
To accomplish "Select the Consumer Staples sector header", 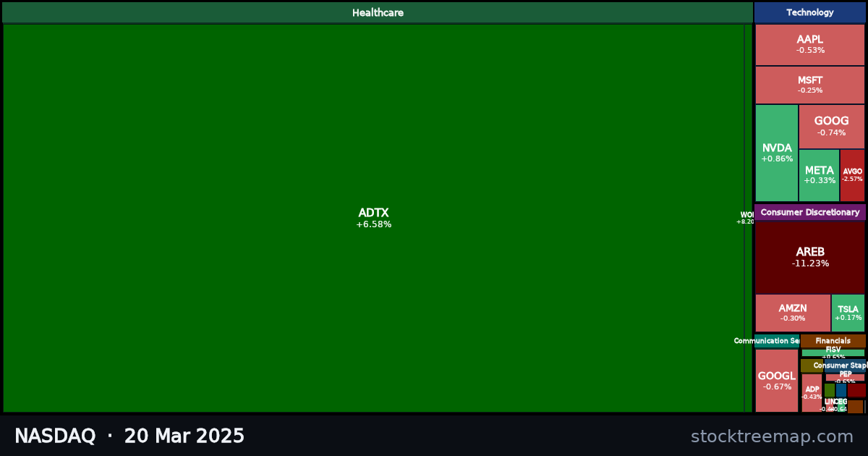I will point(845,366).
